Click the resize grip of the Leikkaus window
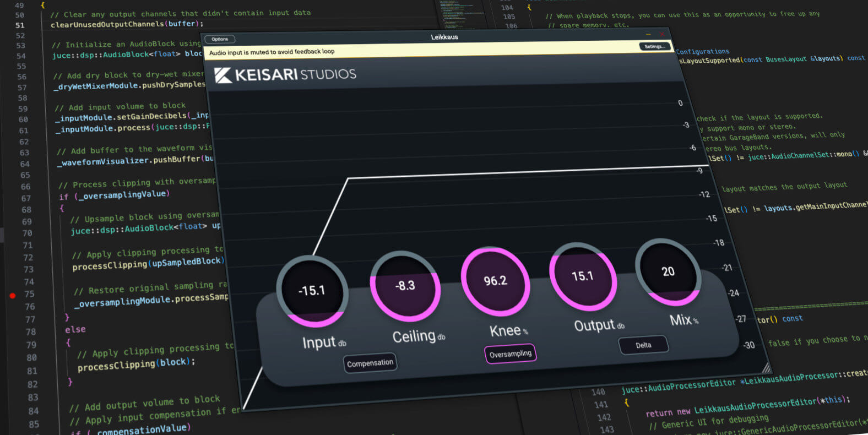The width and height of the screenshot is (868, 435). (x=766, y=367)
